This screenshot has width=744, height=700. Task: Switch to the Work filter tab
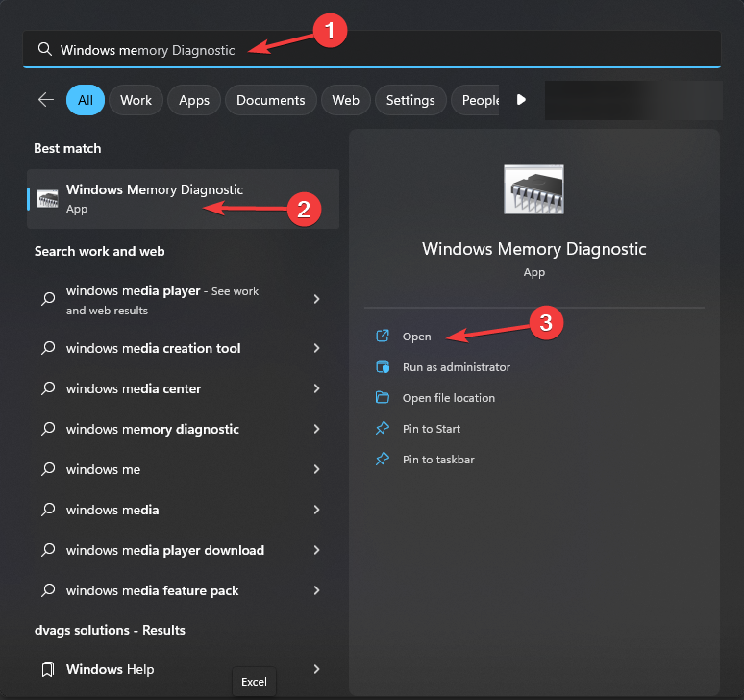(x=136, y=100)
